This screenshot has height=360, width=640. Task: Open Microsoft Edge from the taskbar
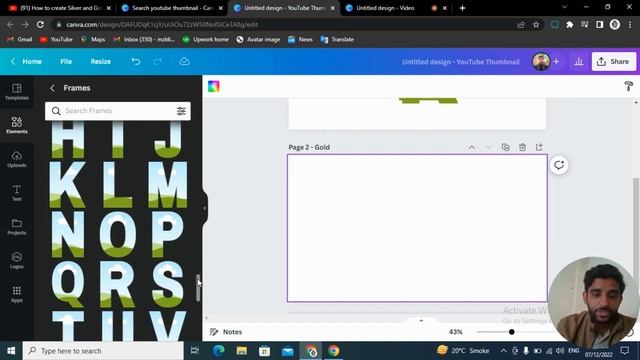tap(219, 351)
